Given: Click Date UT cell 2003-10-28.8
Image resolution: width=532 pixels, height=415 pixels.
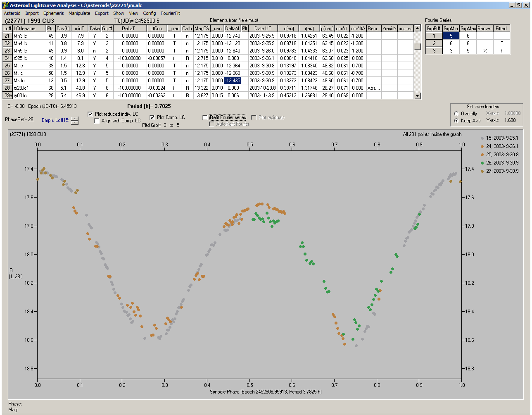Looking at the screenshot, I should pos(263,88).
